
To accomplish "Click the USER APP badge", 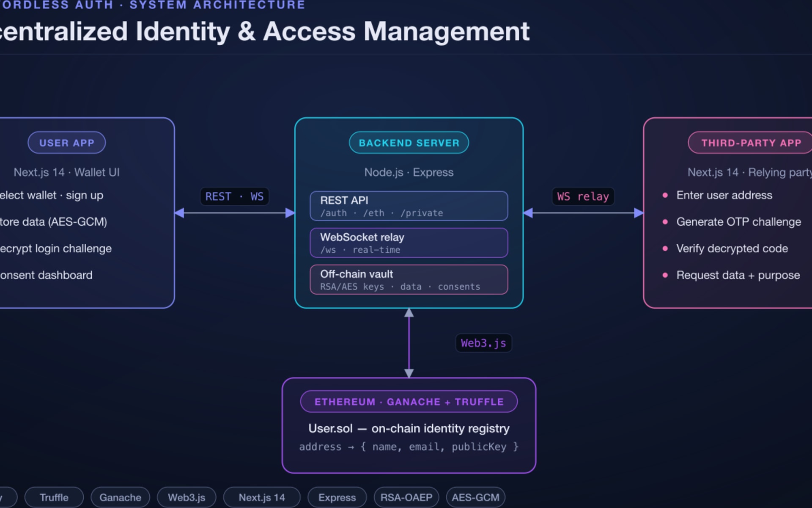I will (66, 143).
